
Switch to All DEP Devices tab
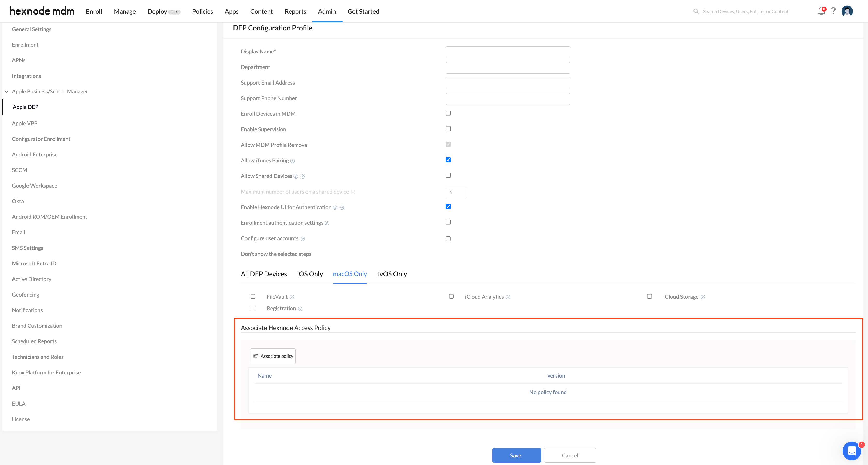[264, 274]
